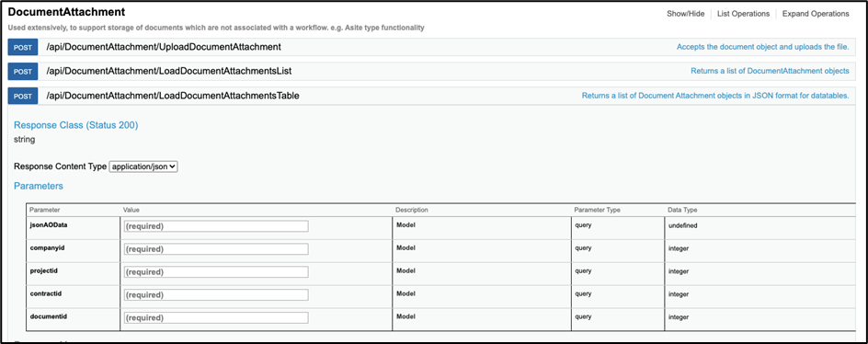The image size is (868, 344).
Task: Click the 'Model' cell in projectid row
Action: [406, 271]
